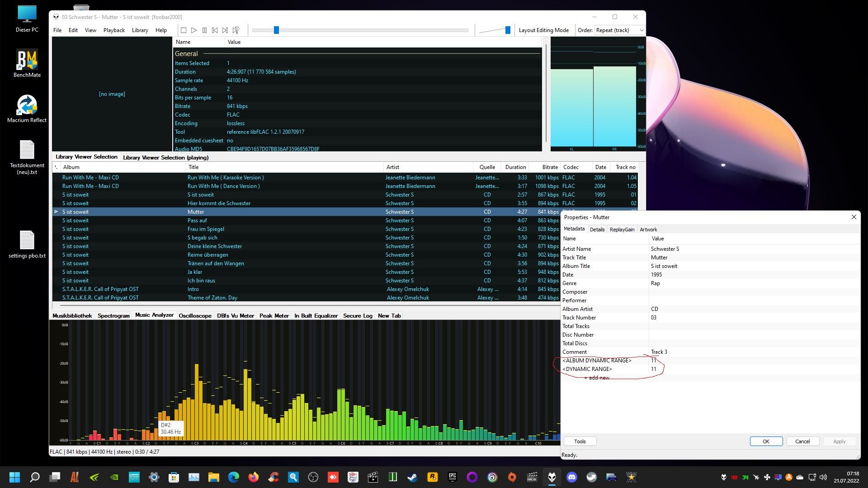The width and height of the screenshot is (868, 488).
Task: Open Epic Games launcher from taskbar
Action: pyautogui.click(x=452, y=477)
